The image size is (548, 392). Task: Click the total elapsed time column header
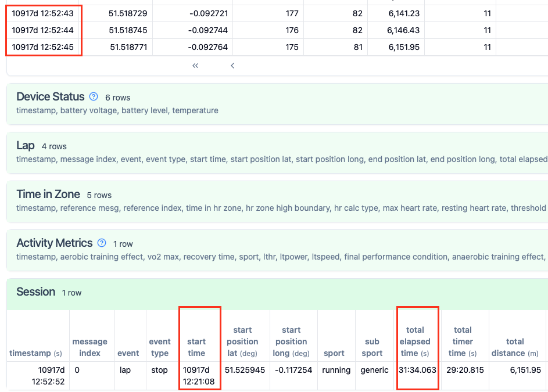[415, 341]
